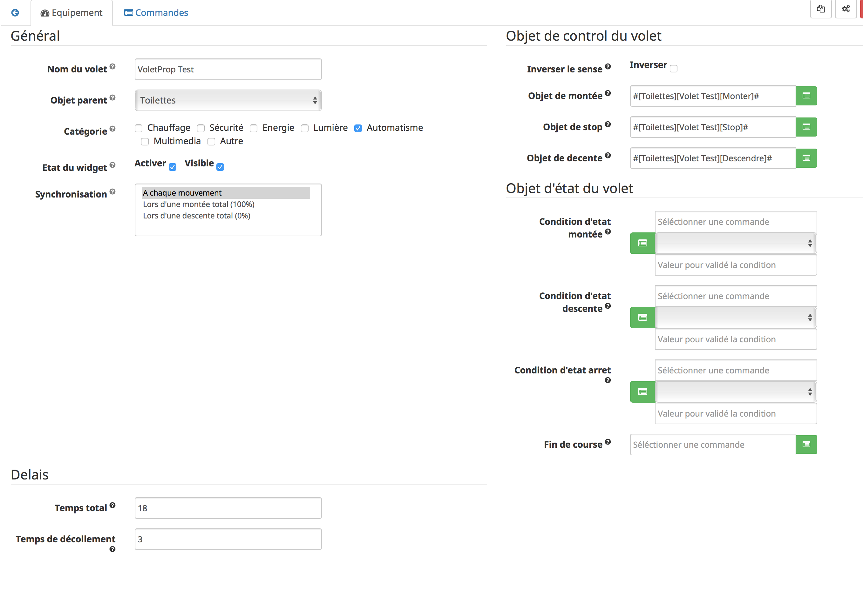Click command field for Condition d'etat arret
This screenshot has width=863, height=616.
pos(736,370)
